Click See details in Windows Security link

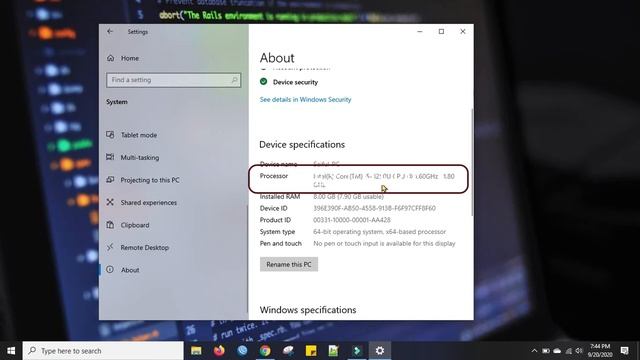(305, 100)
